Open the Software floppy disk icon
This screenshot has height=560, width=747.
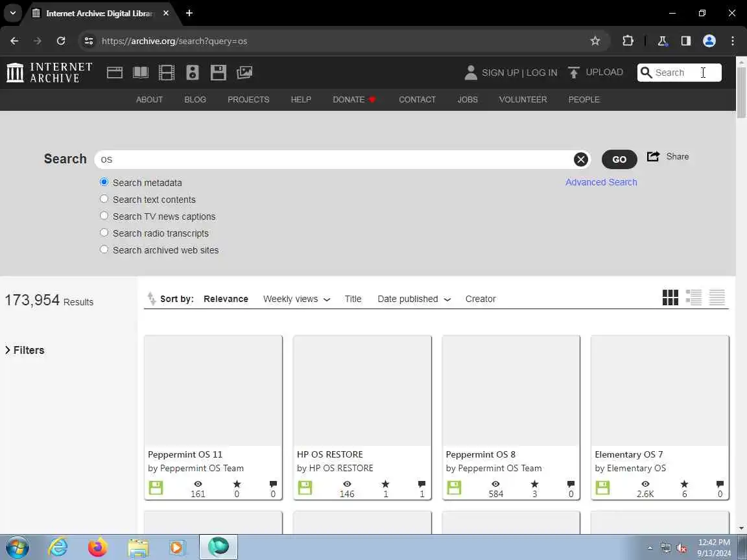pyautogui.click(x=218, y=73)
